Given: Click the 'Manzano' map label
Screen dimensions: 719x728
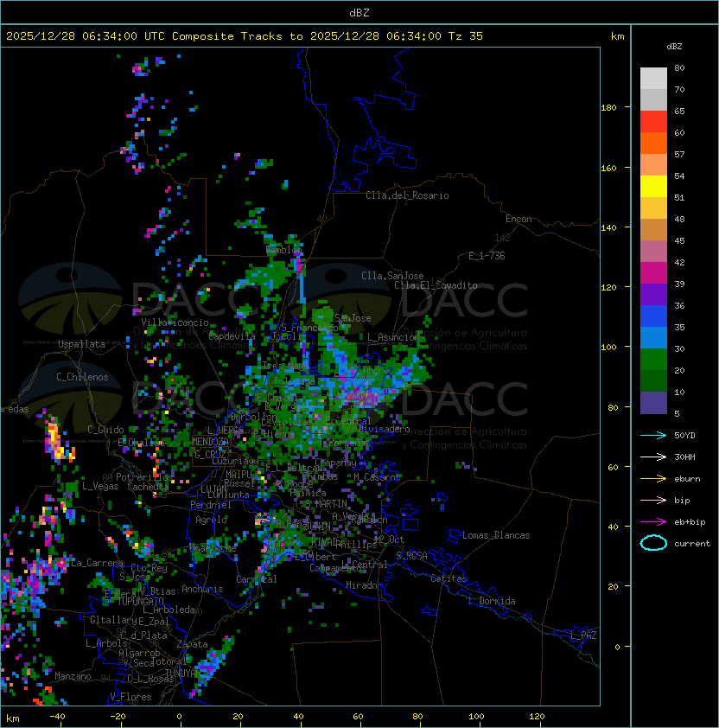Looking at the screenshot, I should point(73,676).
